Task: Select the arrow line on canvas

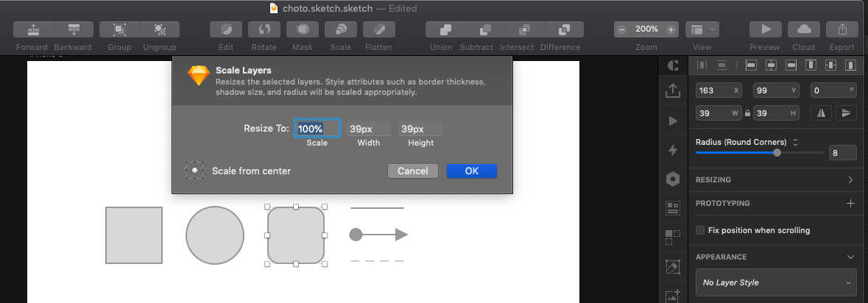Action: [x=378, y=235]
